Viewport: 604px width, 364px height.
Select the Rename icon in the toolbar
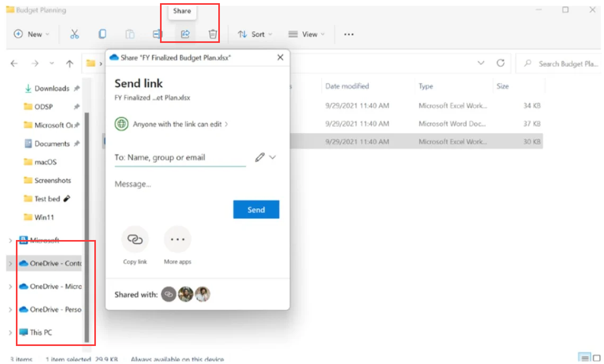(x=157, y=33)
